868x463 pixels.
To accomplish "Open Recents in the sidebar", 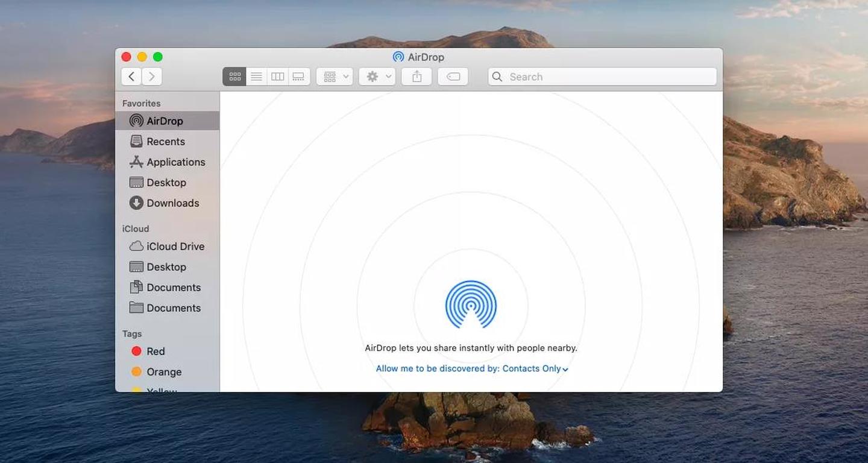I will point(167,141).
